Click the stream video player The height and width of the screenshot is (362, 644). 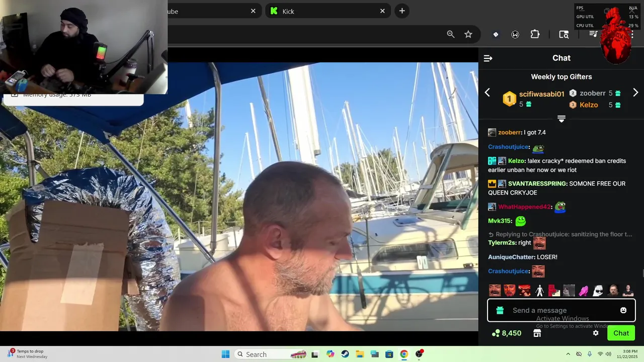pyautogui.click(x=239, y=197)
